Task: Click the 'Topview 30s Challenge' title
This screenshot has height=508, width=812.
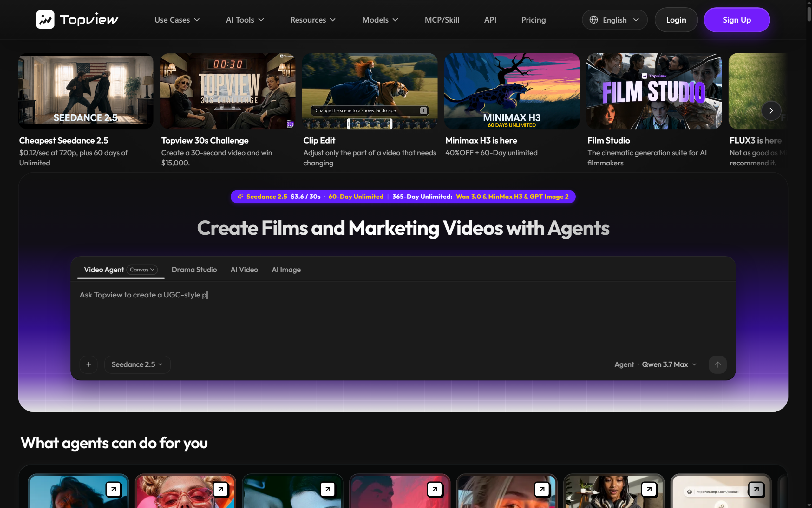Action: pos(205,140)
